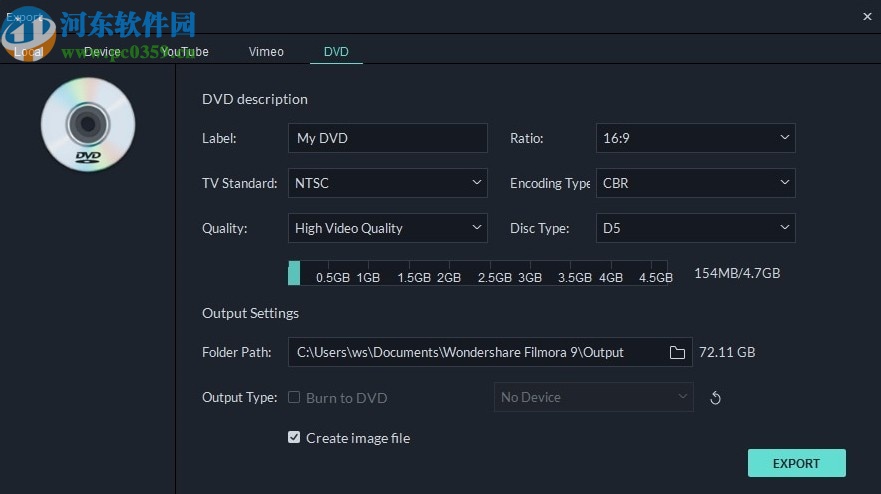This screenshot has height=494, width=881.
Task: Expand Encoding Type CBR dropdown
Action: 695,183
